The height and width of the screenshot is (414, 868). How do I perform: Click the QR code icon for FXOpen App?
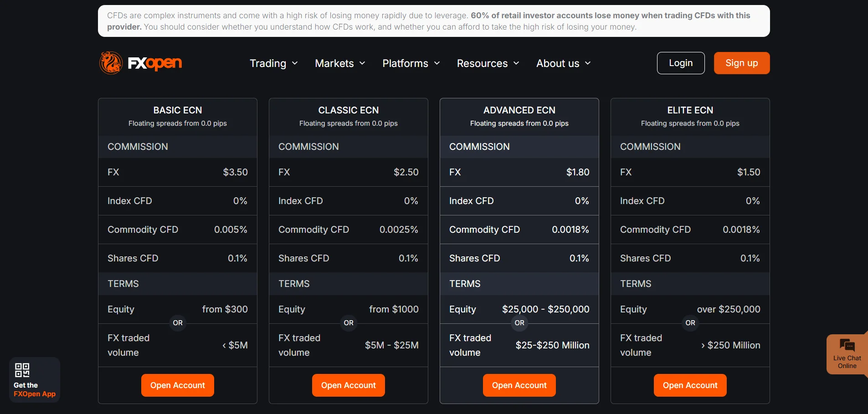point(22,370)
